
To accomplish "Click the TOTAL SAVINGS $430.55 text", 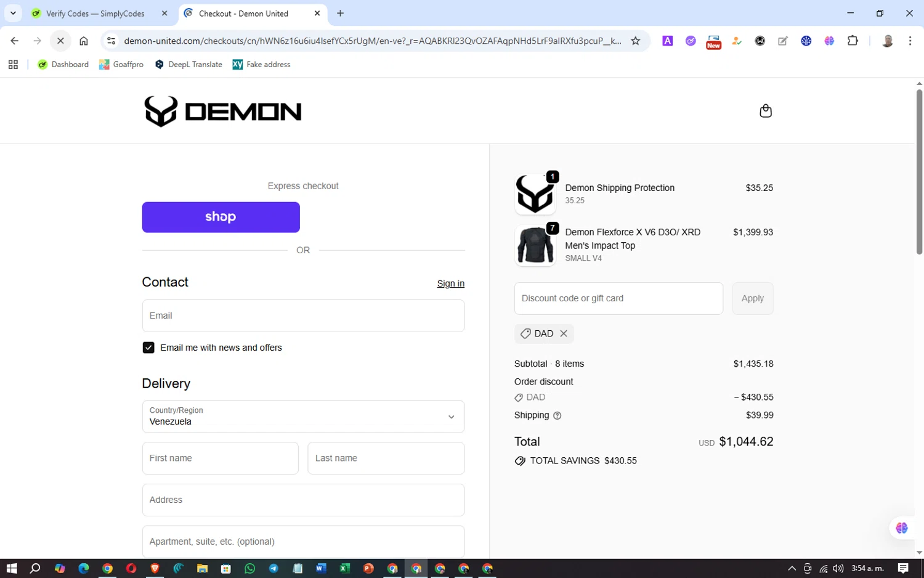I will pyautogui.click(x=583, y=461).
